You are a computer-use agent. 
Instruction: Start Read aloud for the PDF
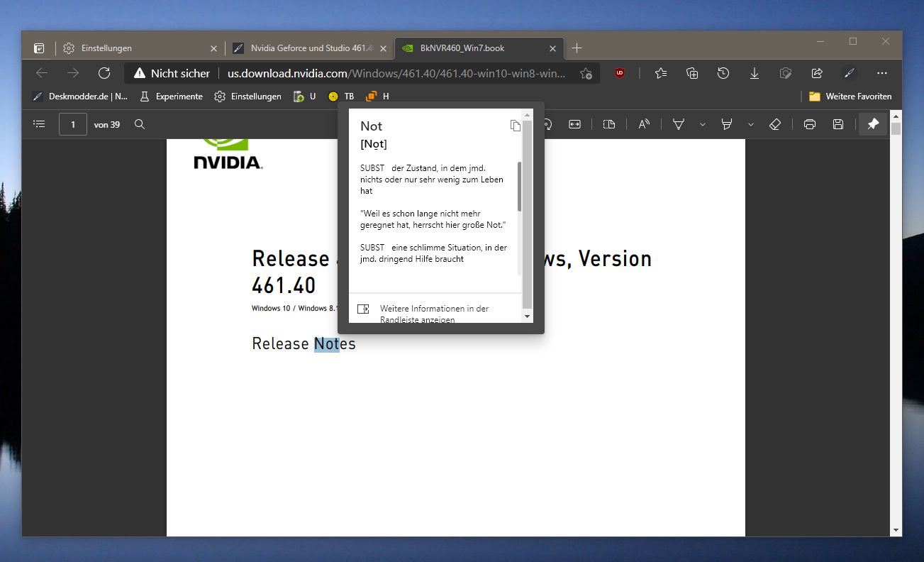point(644,124)
